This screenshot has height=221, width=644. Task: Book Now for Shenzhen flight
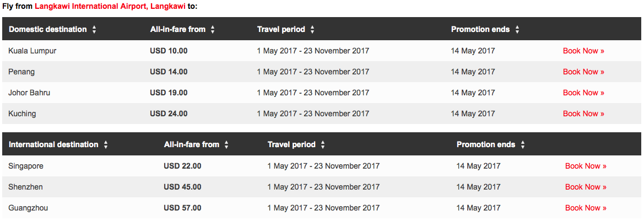click(586, 187)
